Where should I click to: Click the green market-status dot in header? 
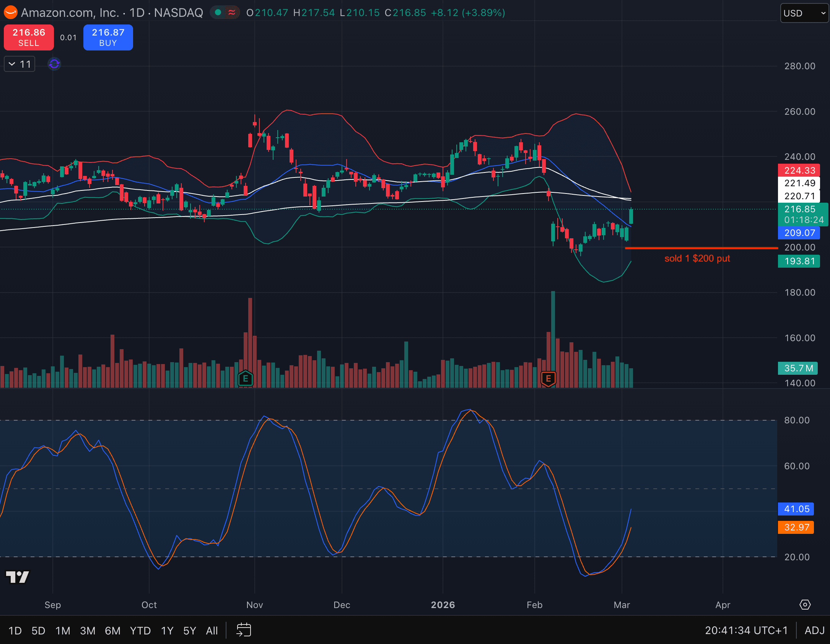[x=218, y=12]
